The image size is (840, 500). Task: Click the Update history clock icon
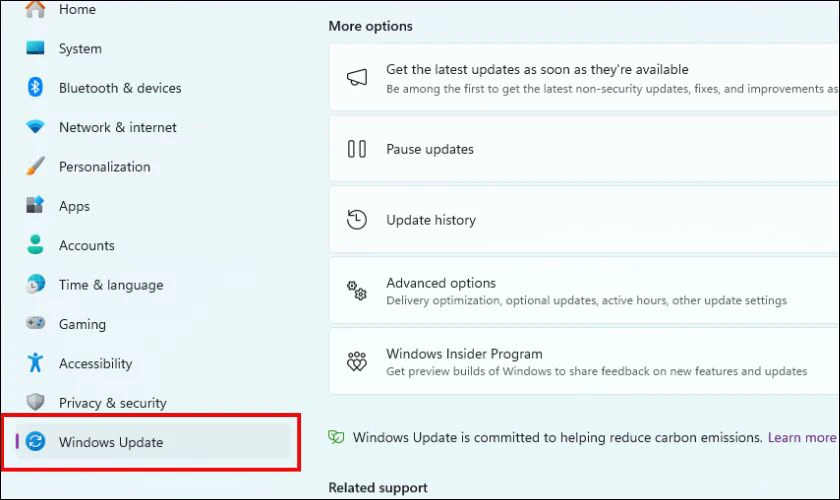357,220
